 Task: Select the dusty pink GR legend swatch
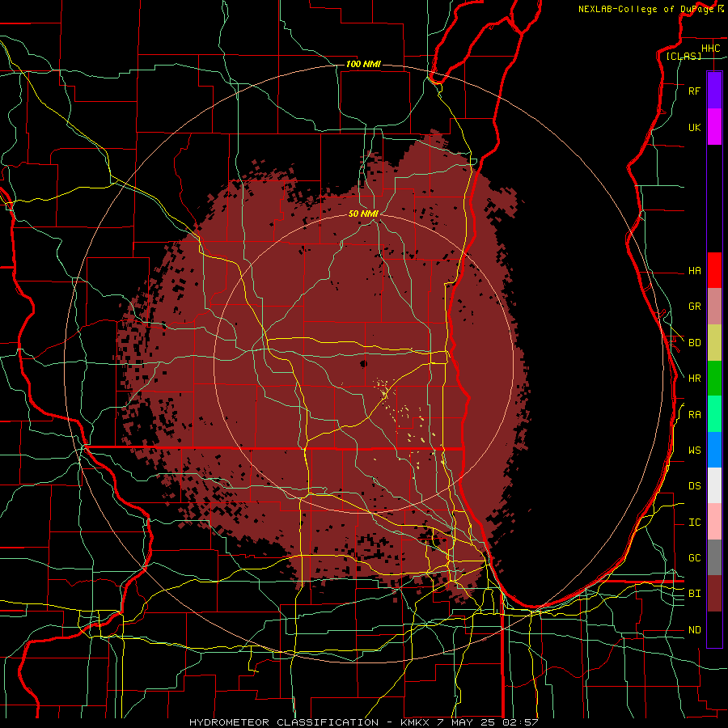click(714, 307)
